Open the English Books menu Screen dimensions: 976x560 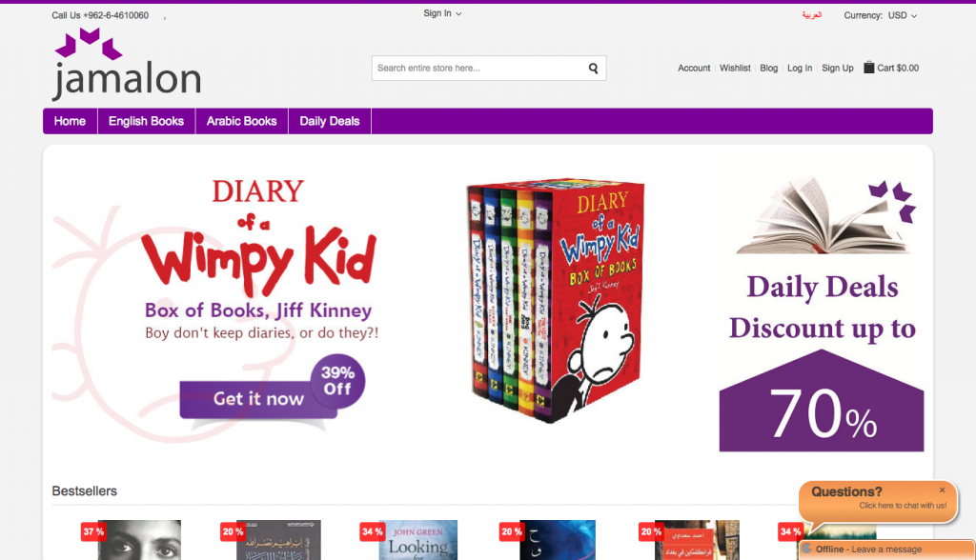(x=146, y=121)
